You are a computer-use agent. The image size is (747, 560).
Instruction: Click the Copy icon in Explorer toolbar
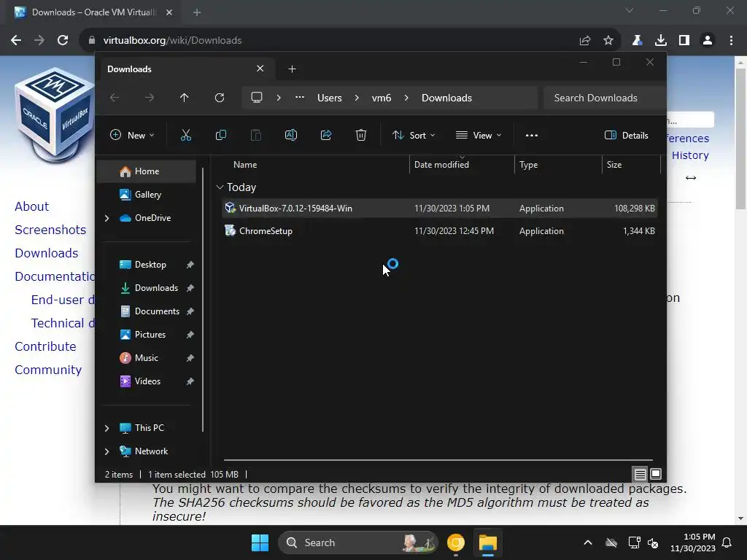tap(220, 135)
